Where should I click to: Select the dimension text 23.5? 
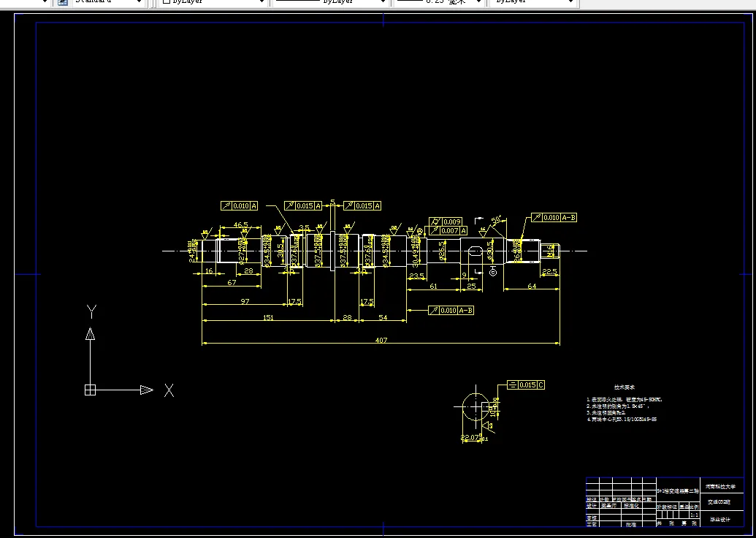[416, 276]
